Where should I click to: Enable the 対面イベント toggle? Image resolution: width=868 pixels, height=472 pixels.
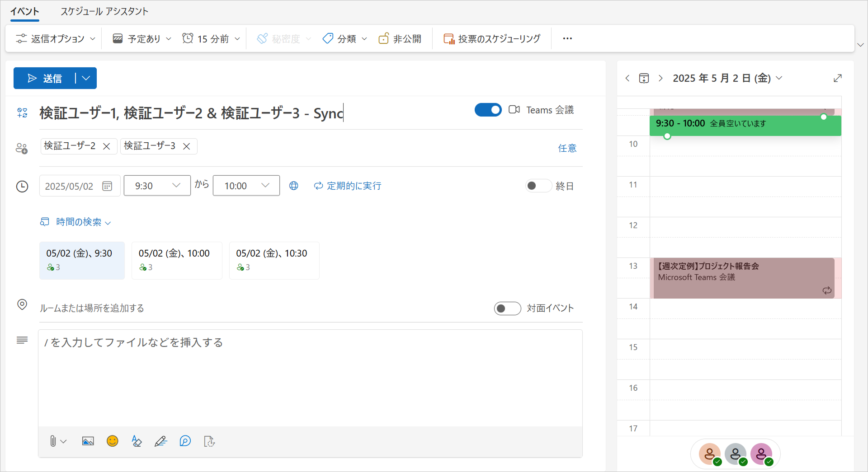pos(507,308)
